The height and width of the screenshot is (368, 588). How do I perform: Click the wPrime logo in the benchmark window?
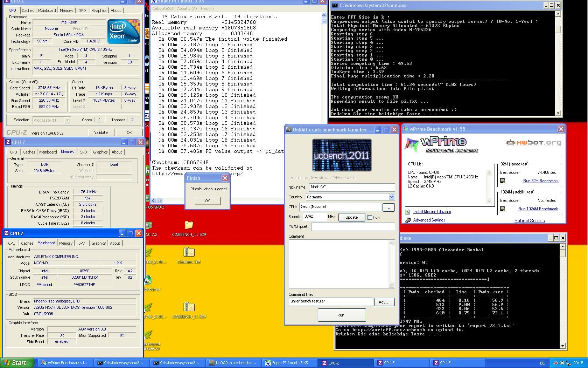441,144
